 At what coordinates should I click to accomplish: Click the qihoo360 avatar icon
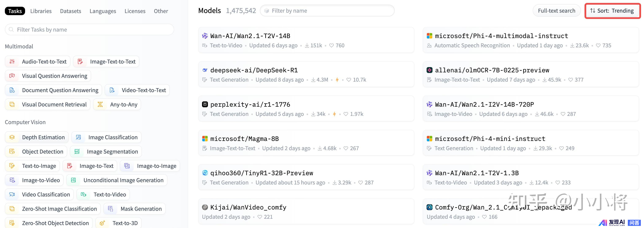pos(205,173)
